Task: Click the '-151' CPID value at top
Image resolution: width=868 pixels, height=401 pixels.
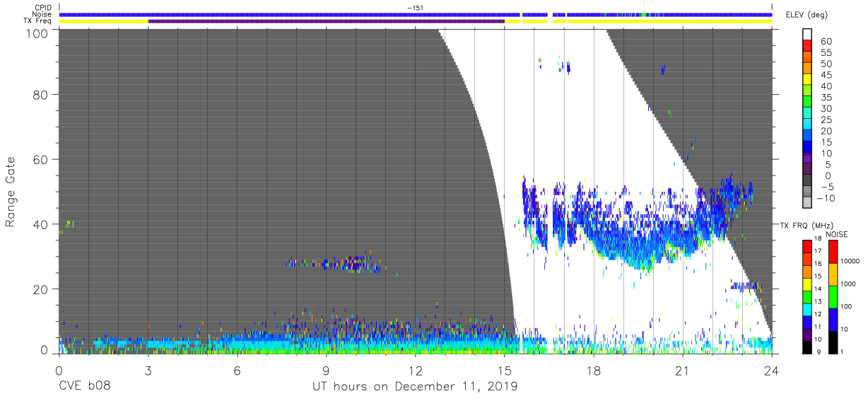Action: pyautogui.click(x=416, y=8)
